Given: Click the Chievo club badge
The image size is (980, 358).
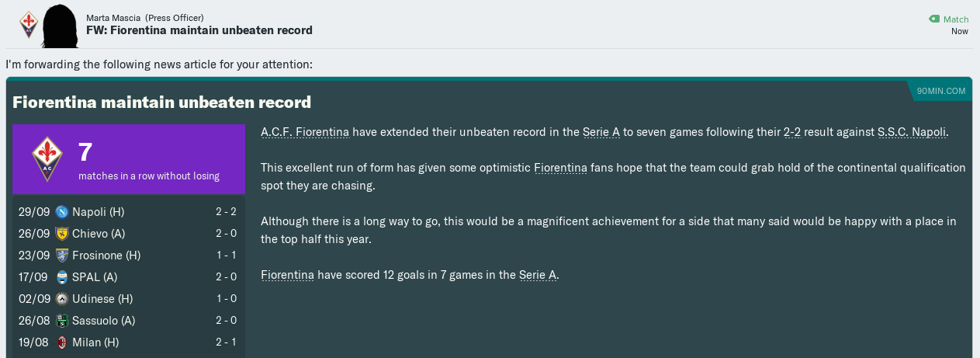Looking at the screenshot, I should 62,234.
